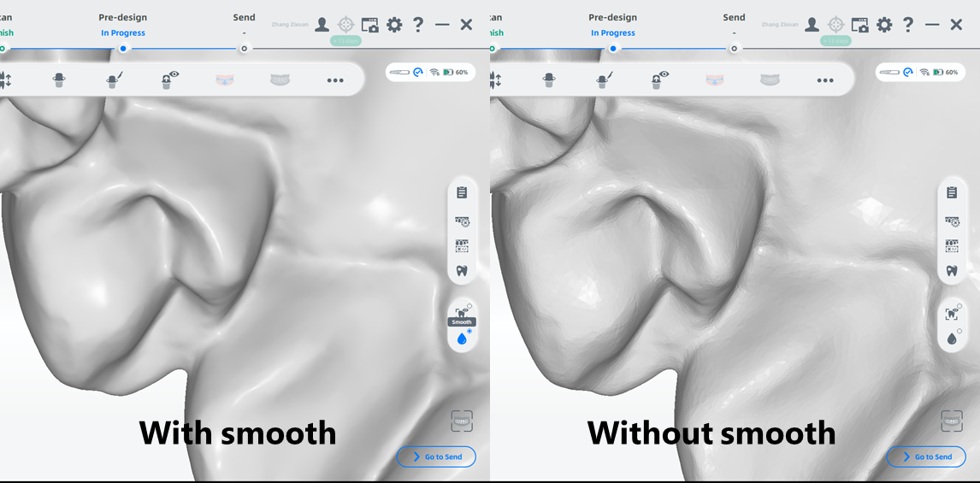Click blue sync status icon in Without smooth panel
Viewport: 980px width, 483px height.
(908, 72)
